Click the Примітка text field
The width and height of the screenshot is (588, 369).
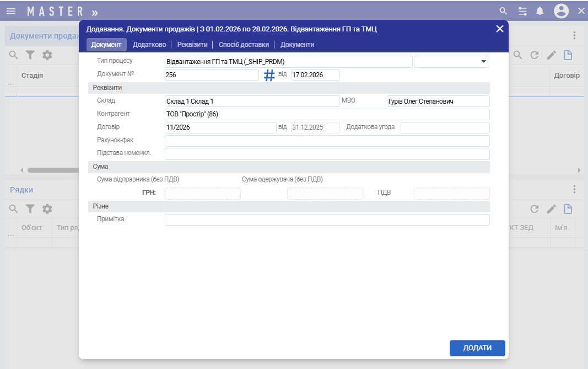click(x=327, y=220)
